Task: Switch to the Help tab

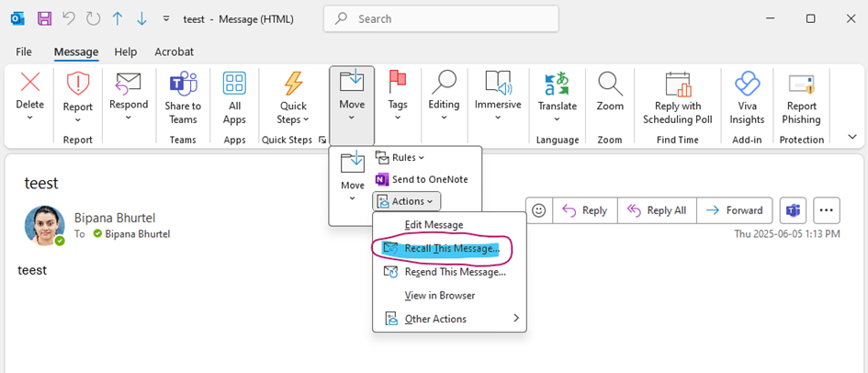Action: (126, 52)
